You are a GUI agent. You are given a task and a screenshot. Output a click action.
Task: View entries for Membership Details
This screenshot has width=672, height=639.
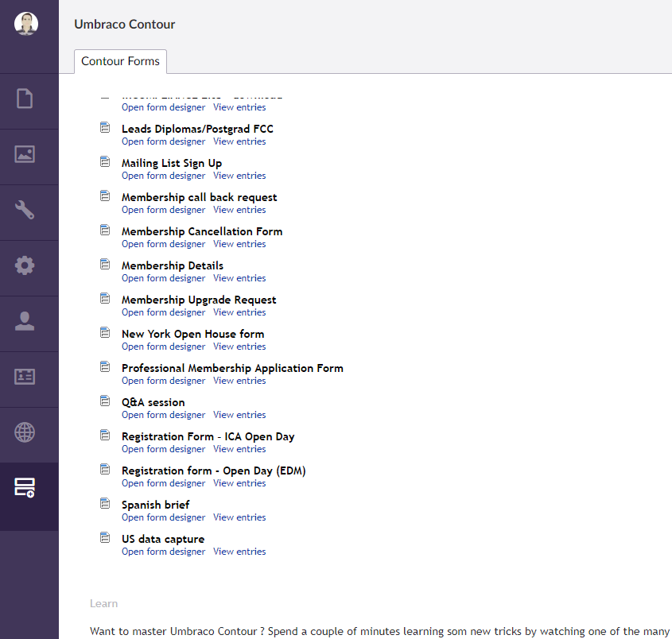click(239, 278)
